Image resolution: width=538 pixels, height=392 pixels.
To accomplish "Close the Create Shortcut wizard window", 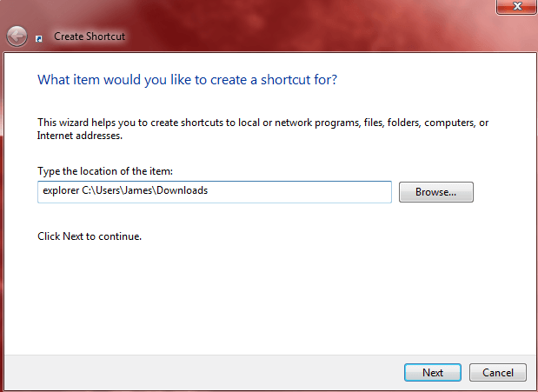I will tap(517, 7).
